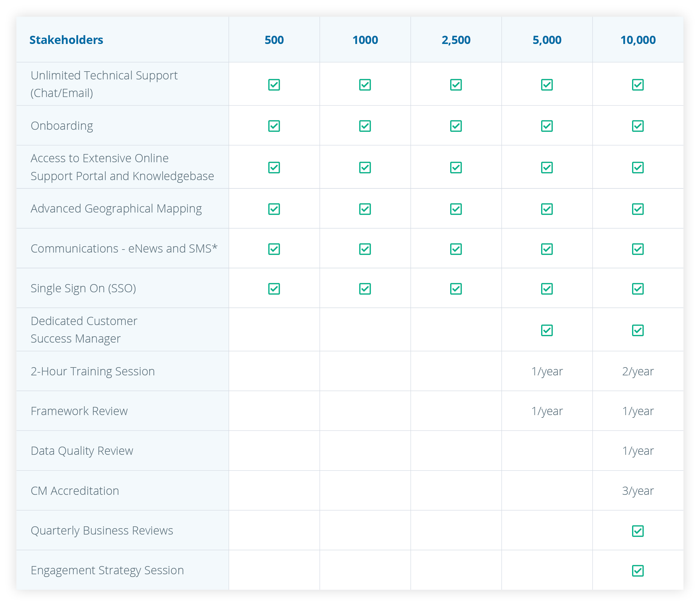Click Advanced Geographical Mapping checkmark under 2,500
Image resolution: width=700 pixels, height=607 pixels.
pos(456,209)
